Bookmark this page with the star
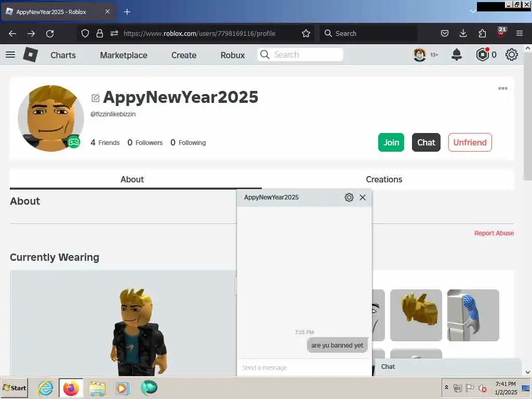The height and width of the screenshot is (399, 532). [x=305, y=33]
